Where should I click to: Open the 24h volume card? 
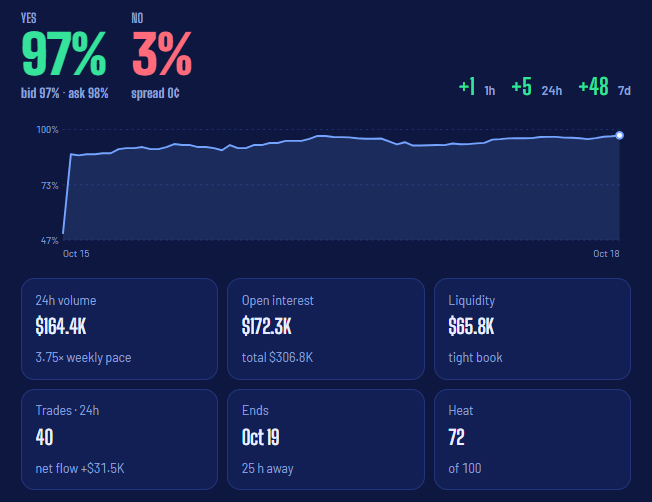[119, 329]
